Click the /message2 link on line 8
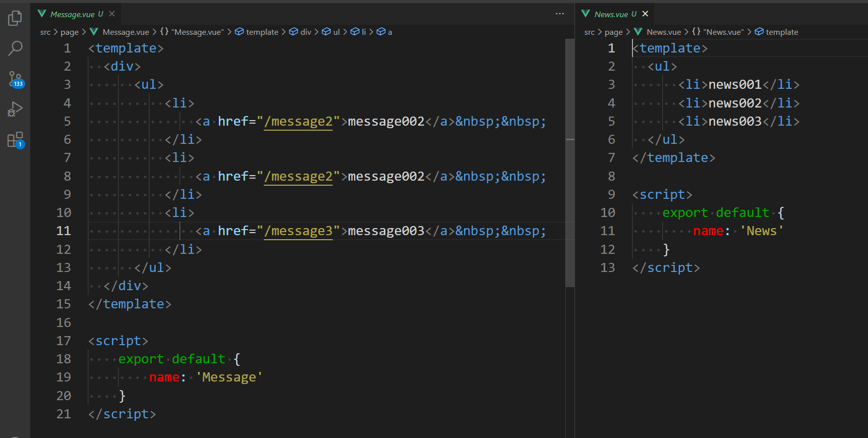Image resolution: width=868 pixels, height=438 pixels. (298, 177)
